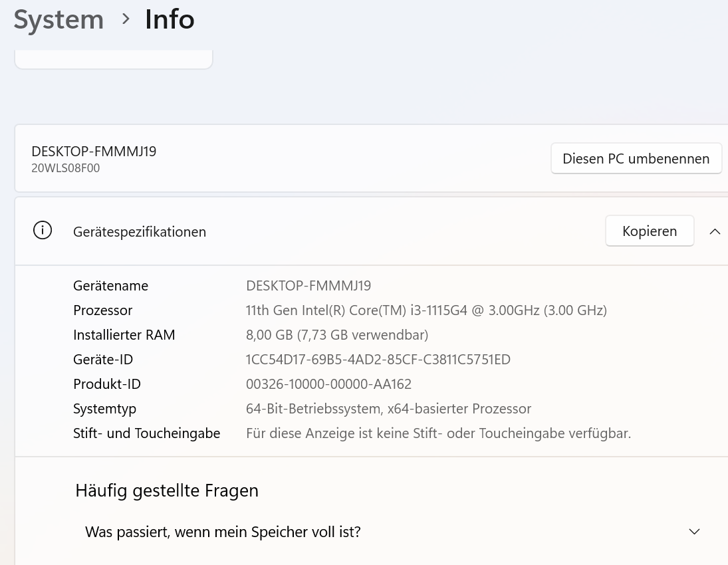The height and width of the screenshot is (565, 728).
Task: Click the Info breadcrumb title
Action: tap(170, 19)
